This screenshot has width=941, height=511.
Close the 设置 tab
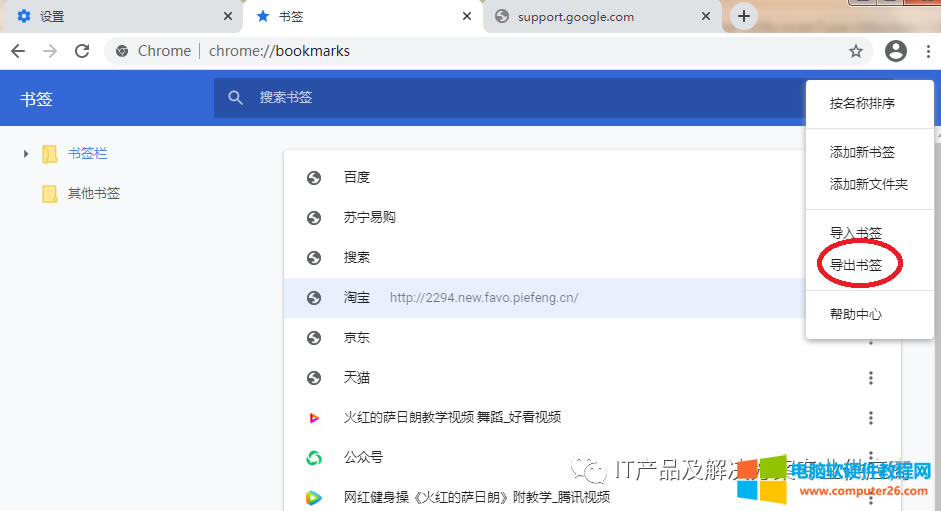pos(228,16)
